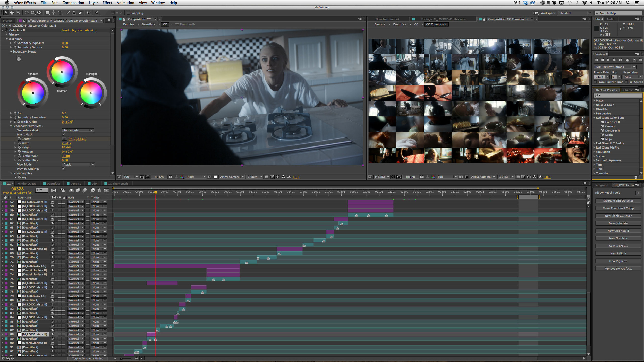Open the Animation menu

(125, 3)
